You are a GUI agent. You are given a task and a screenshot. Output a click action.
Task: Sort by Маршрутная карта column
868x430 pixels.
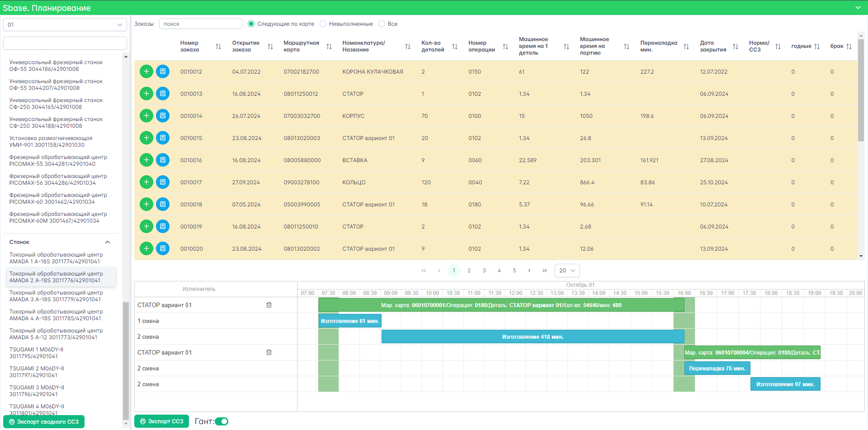tap(329, 47)
